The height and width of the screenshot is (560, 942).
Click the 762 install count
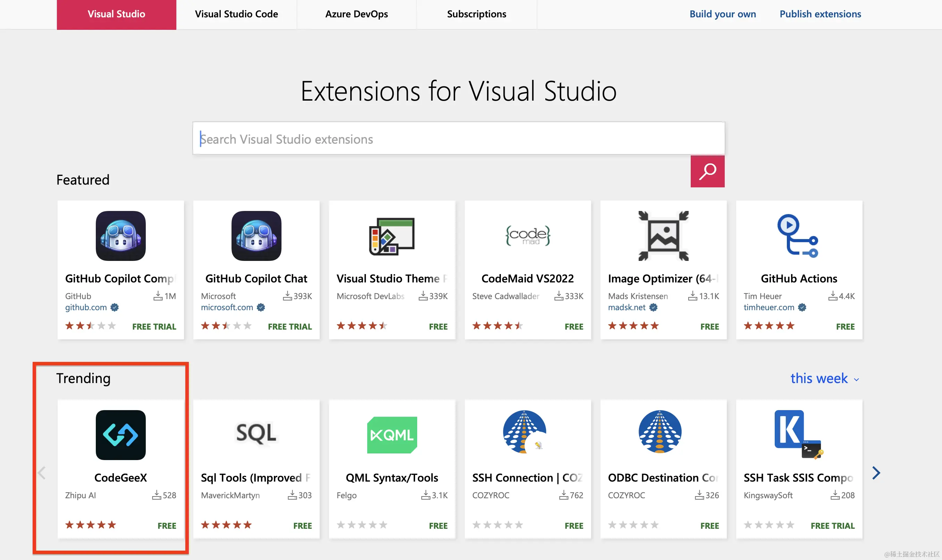pyautogui.click(x=576, y=495)
